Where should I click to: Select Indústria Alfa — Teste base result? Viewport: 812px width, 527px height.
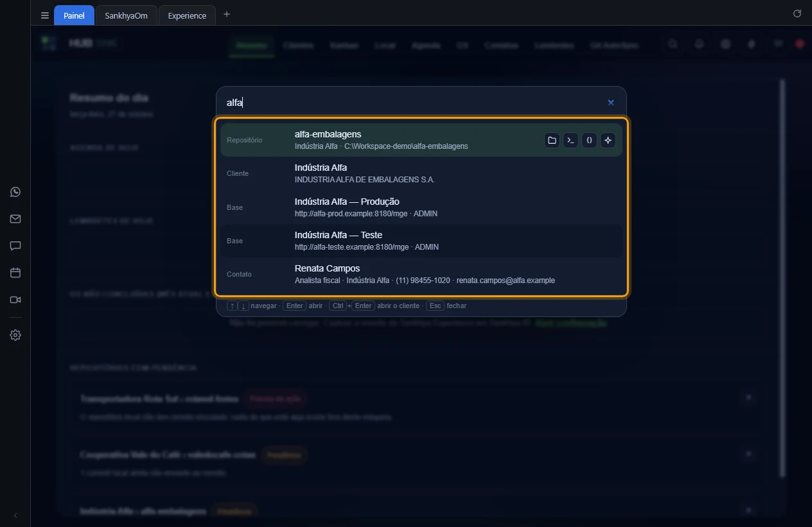pyautogui.click(x=421, y=241)
